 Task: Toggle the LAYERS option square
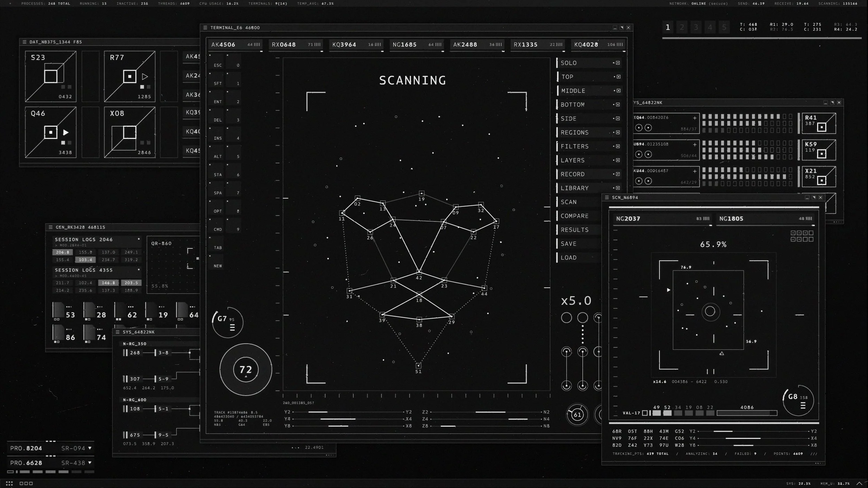point(618,160)
